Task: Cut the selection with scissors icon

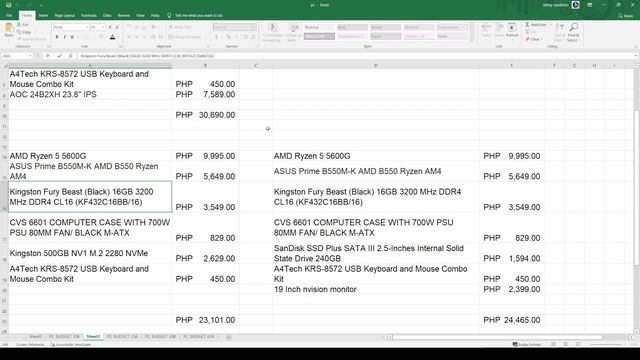Action: click(19, 25)
